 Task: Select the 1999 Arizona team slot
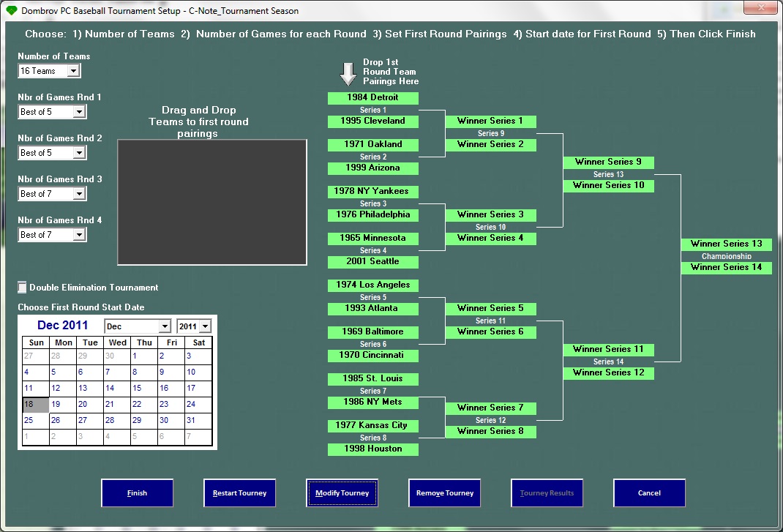coord(373,168)
